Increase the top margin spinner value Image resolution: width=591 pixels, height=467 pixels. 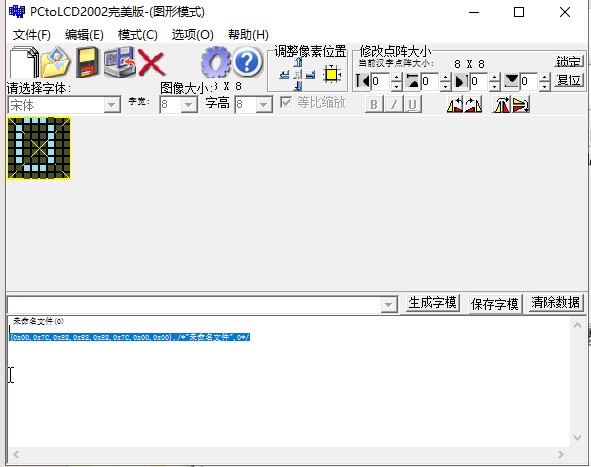click(x=446, y=77)
